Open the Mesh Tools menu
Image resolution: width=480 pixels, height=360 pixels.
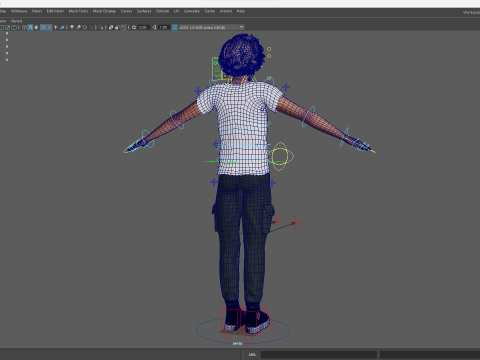pos(78,11)
